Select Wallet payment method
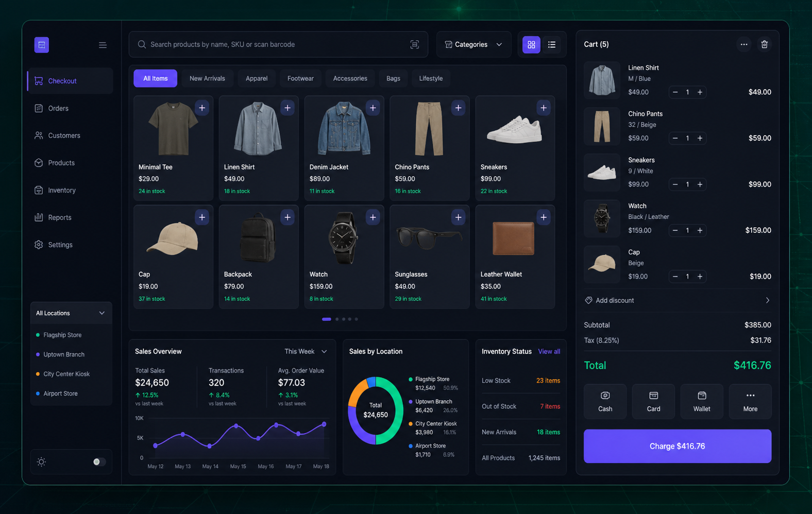Viewport: 812px width, 514px height. [x=702, y=401]
